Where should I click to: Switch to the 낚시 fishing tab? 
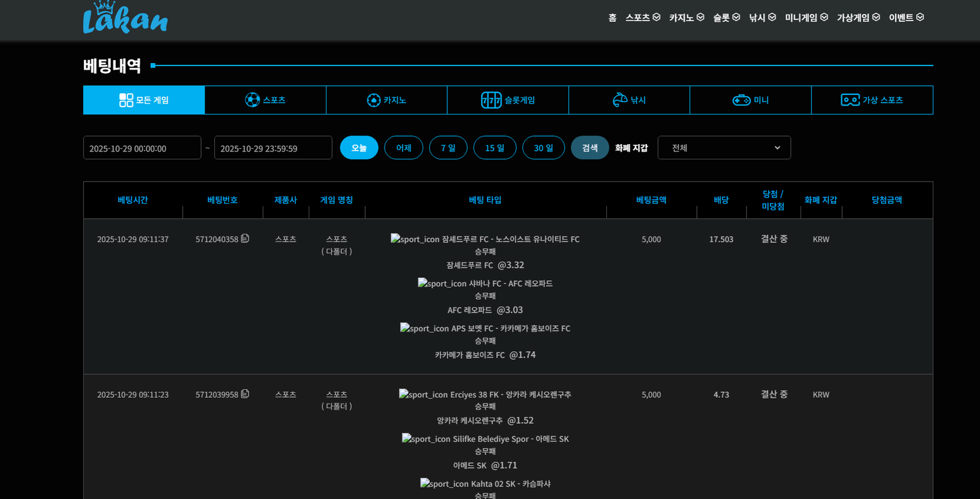pos(629,100)
